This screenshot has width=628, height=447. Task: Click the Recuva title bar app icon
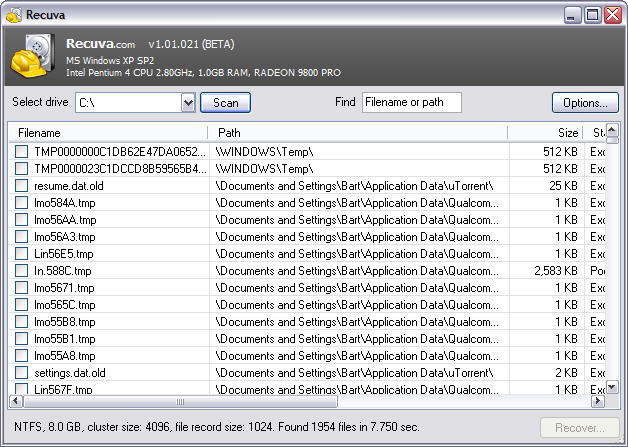[x=14, y=15]
